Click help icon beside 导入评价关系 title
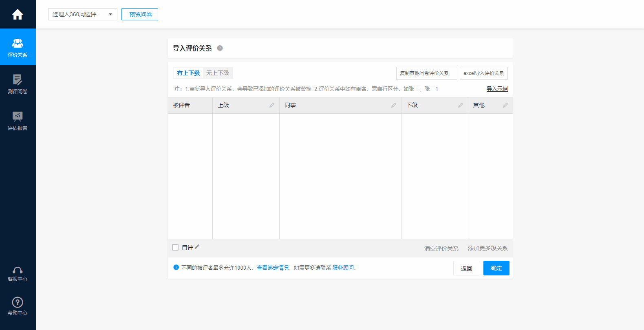The width and height of the screenshot is (644, 330). click(x=220, y=48)
